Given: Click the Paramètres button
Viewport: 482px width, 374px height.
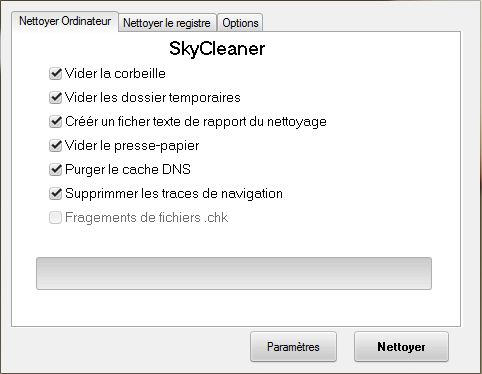Looking at the screenshot, I should tap(293, 347).
